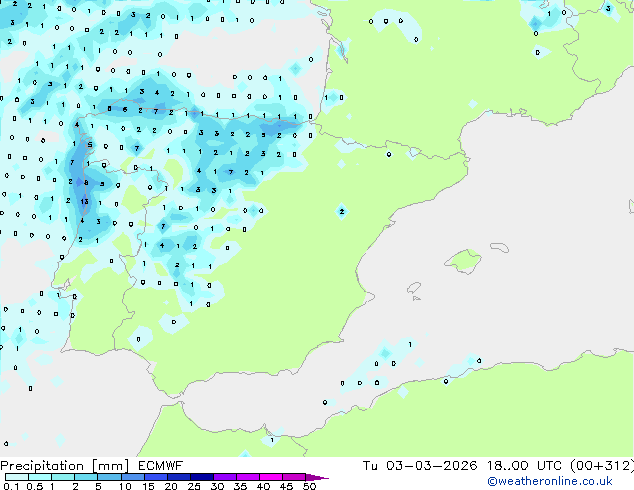Click the '50' legend scale label
The height and width of the screenshot is (490, 634).
pyautogui.click(x=310, y=486)
